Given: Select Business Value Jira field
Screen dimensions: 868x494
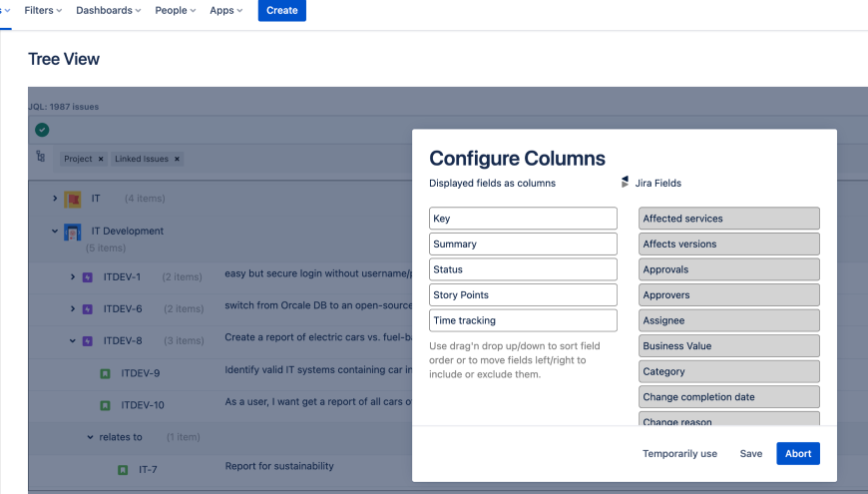Looking at the screenshot, I should (x=729, y=345).
